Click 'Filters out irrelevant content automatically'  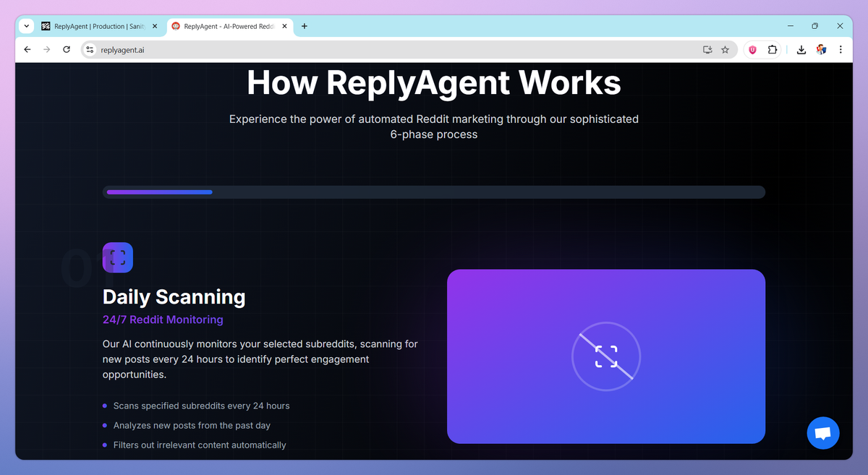click(200, 445)
